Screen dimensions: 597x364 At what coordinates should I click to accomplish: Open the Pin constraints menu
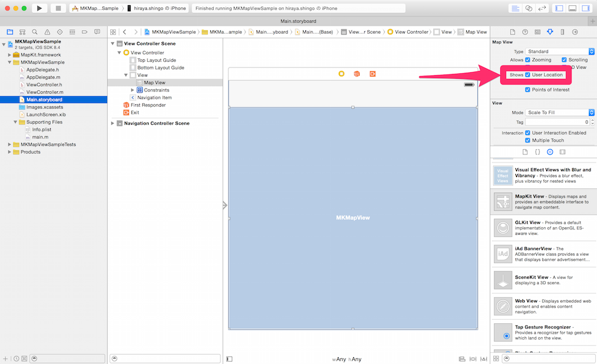[473, 359]
